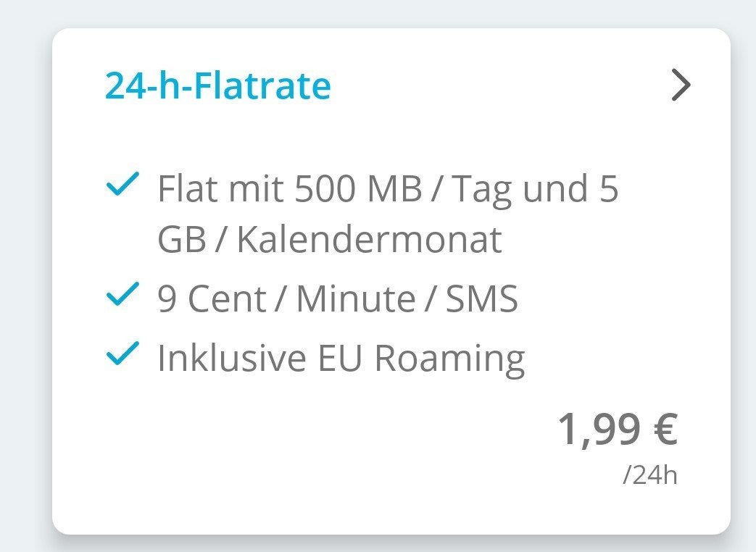Tap the 24-h-Flatrate heading
756x552 pixels.
[x=218, y=86]
